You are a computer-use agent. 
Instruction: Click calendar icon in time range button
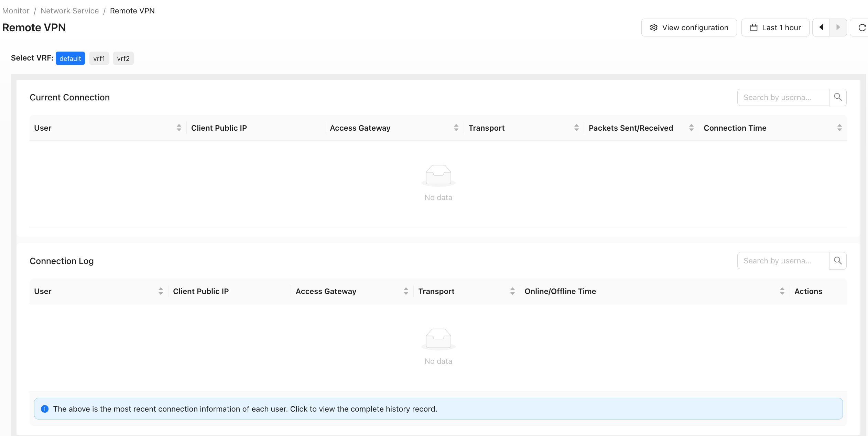tap(754, 28)
